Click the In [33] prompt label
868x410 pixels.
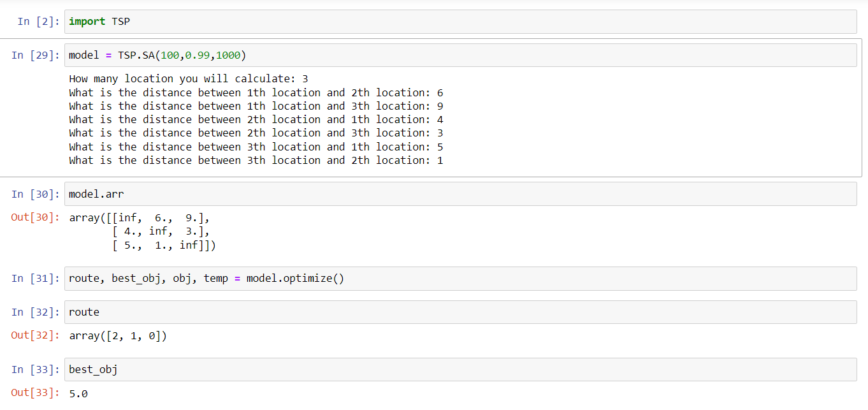(36, 370)
